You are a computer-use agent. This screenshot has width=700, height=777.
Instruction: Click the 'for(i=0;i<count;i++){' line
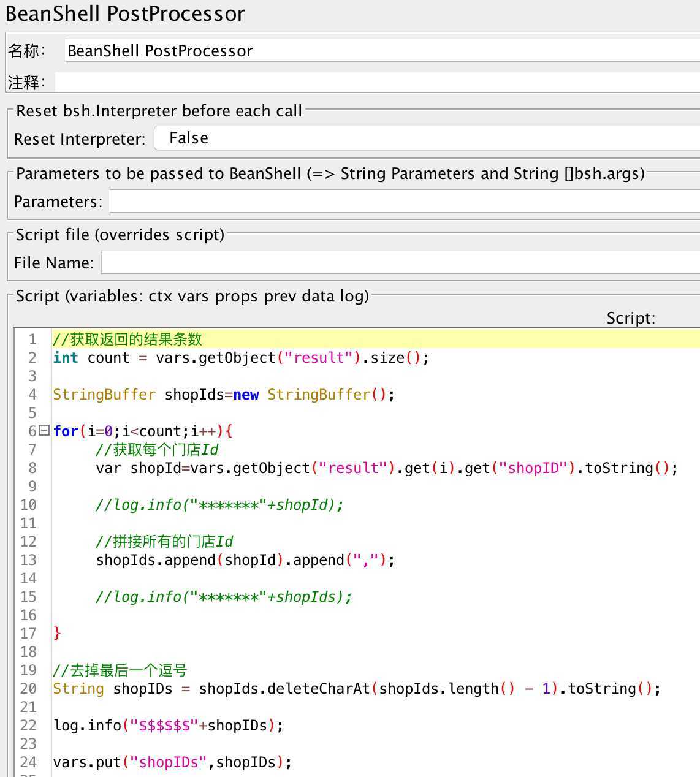coord(143,431)
